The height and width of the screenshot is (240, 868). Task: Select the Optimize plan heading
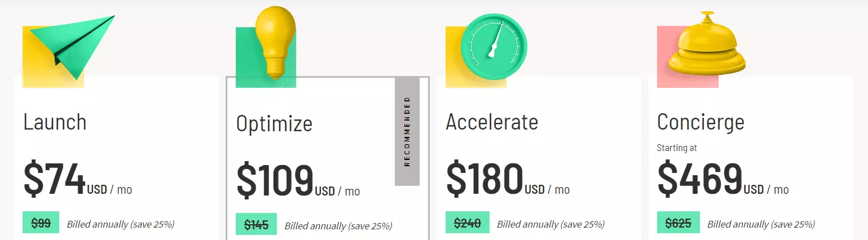pos(274,124)
